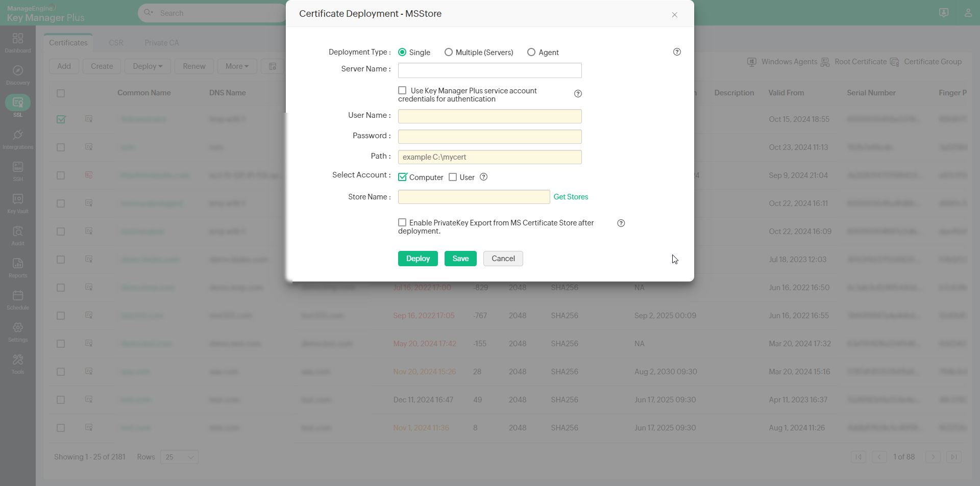Open the Root Certificate link
980x486 pixels.
click(x=854, y=62)
